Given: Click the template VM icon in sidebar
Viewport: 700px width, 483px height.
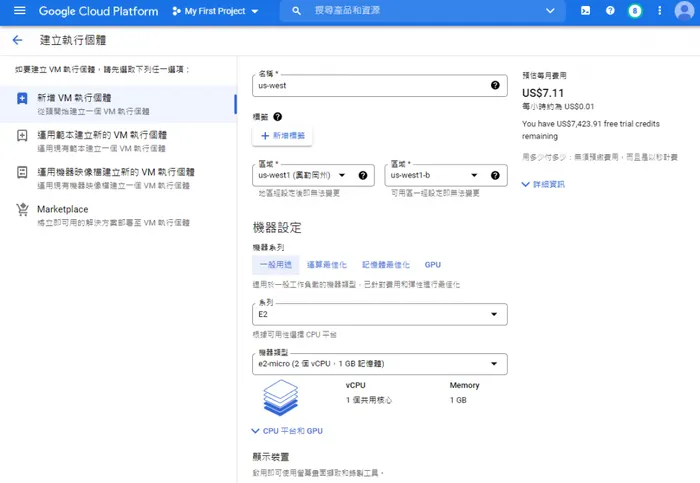Looking at the screenshot, I should [22, 135].
